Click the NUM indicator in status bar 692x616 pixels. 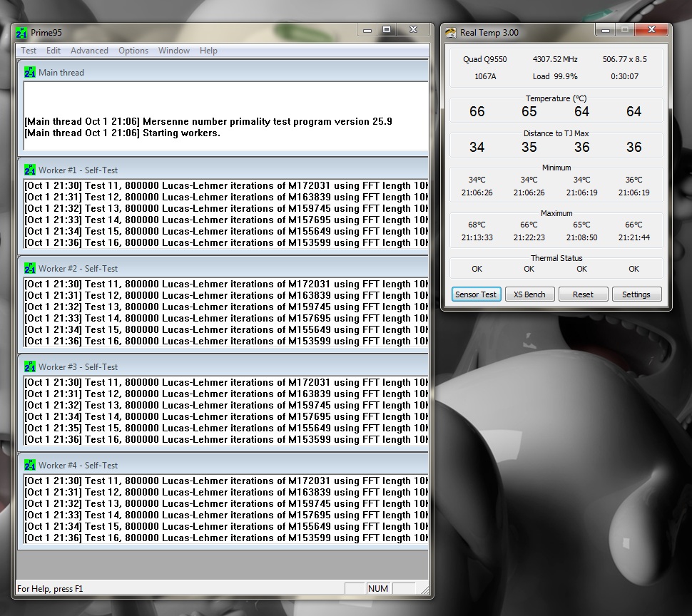(x=378, y=589)
